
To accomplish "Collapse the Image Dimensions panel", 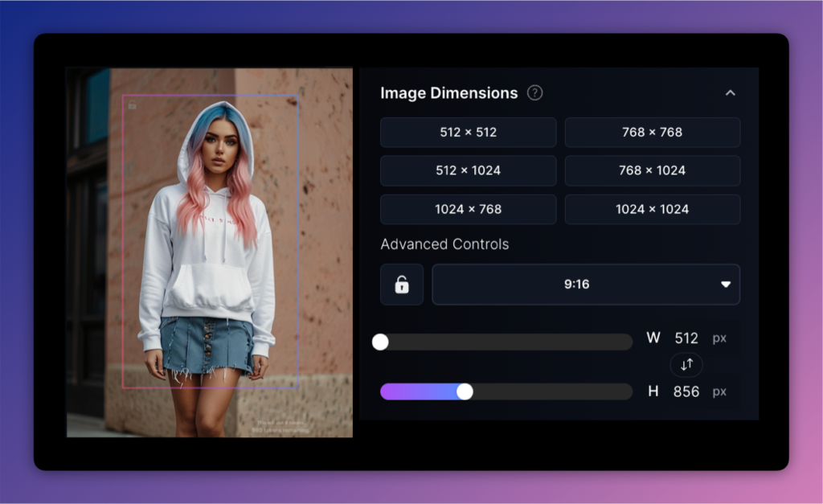I will coord(731,92).
